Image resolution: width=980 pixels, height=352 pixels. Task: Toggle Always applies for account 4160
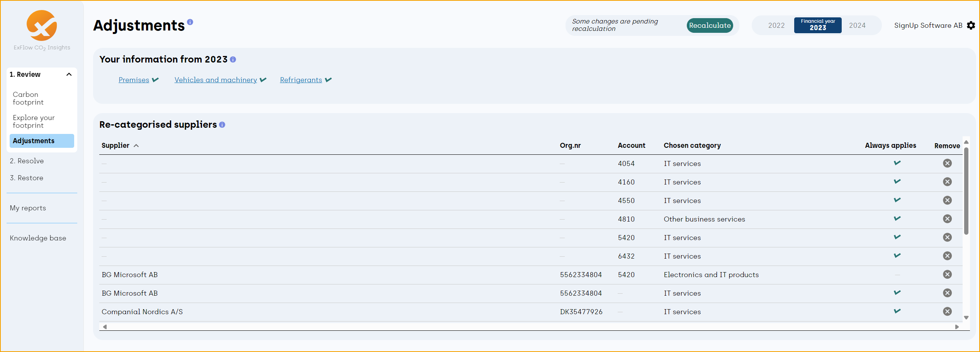pos(897,181)
